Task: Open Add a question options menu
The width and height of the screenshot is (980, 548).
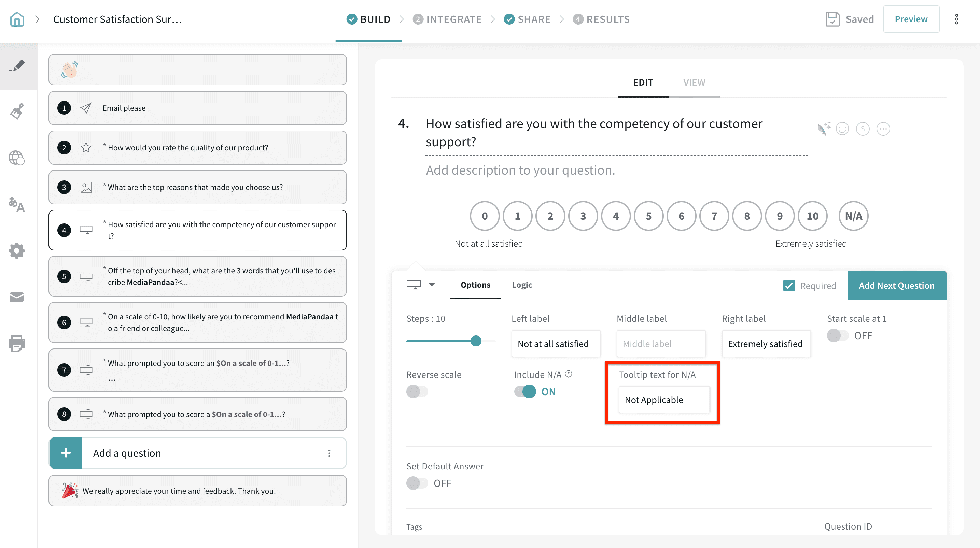Action: point(329,453)
